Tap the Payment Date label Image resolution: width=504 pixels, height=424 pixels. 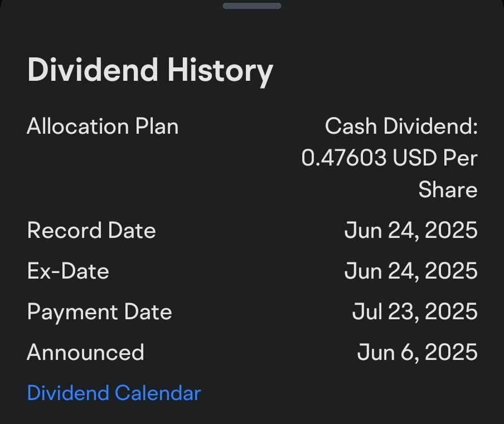(x=100, y=312)
